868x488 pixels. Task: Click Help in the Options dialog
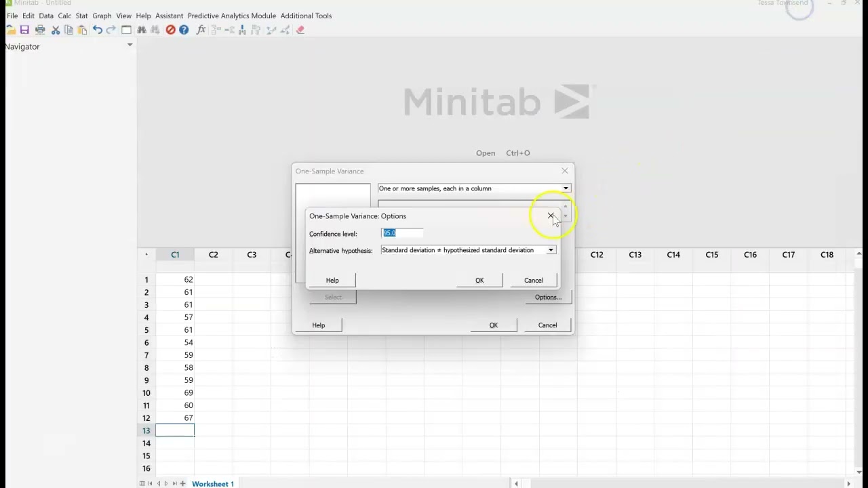(x=332, y=281)
